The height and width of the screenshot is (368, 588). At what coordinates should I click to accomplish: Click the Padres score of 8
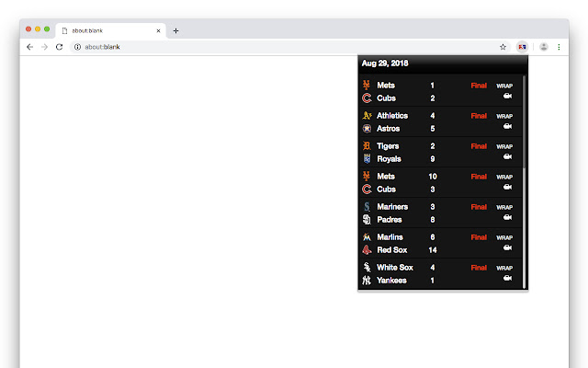[433, 220]
